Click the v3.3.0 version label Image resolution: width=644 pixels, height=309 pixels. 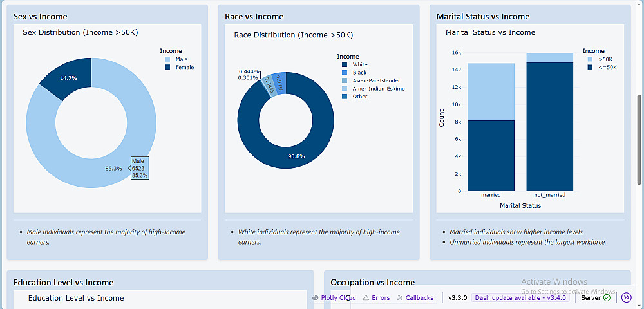tap(457, 298)
